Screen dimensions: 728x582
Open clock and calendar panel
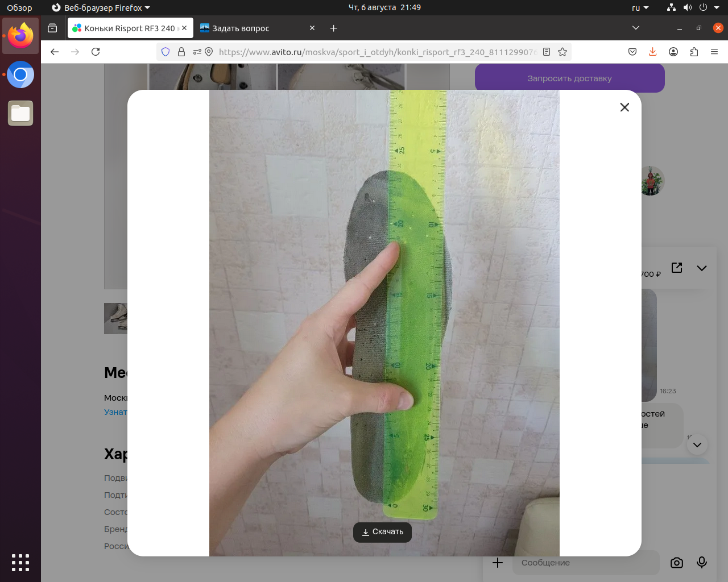coord(384,7)
